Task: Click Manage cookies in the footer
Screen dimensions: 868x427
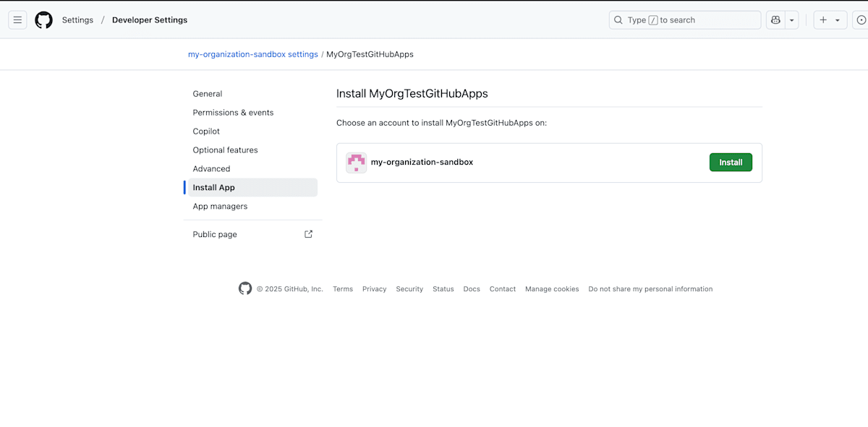Action: click(x=552, y=289)
